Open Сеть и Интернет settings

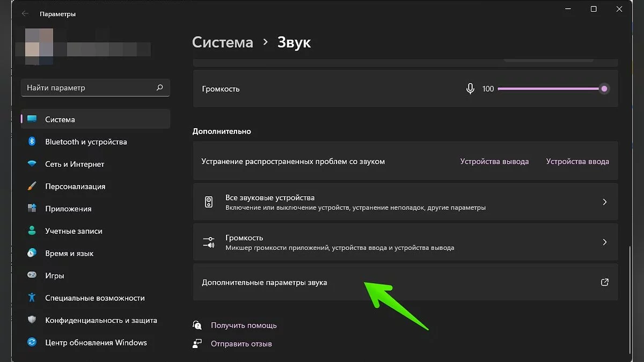click(75, 164)
